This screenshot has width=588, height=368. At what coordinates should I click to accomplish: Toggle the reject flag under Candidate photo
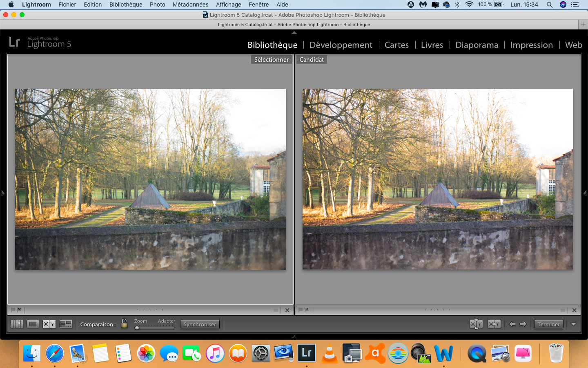(x=307, y=310)
